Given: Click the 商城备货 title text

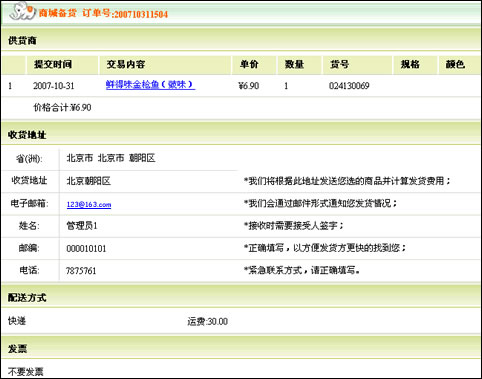Looking at the screenshot, I should pos(58,13).
